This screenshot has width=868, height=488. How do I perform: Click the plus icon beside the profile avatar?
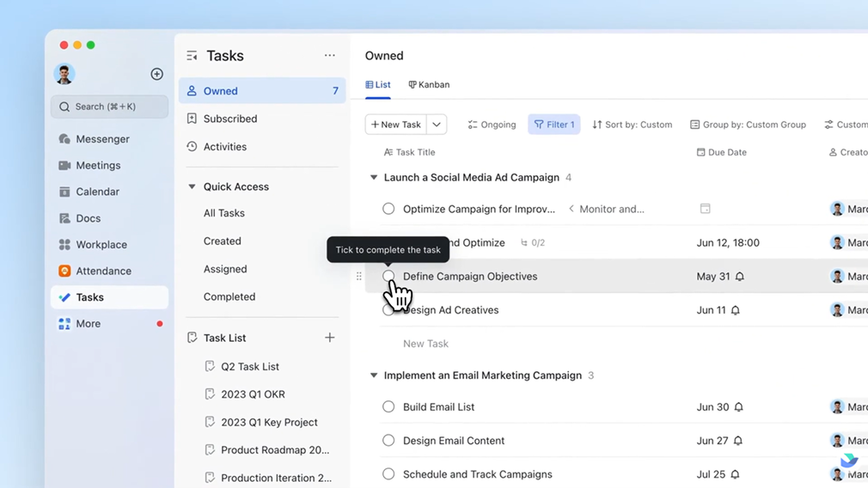pos(156,75)
